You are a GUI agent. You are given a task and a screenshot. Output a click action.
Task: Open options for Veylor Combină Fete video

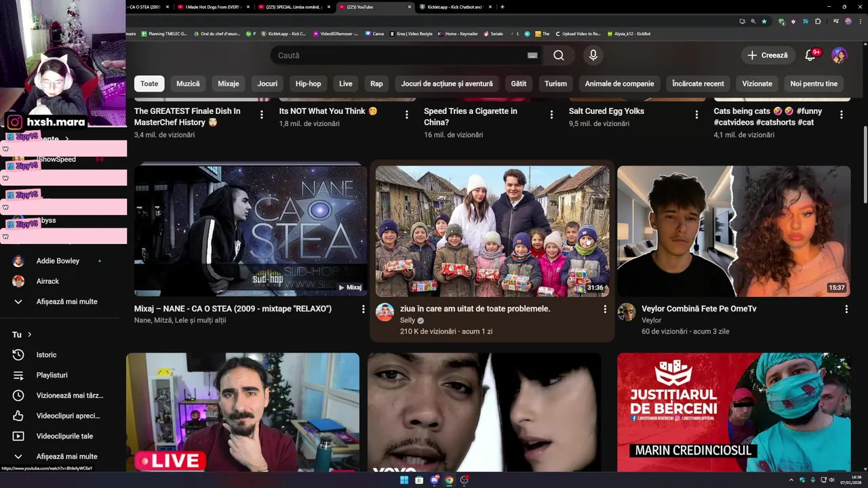[846, 309]
